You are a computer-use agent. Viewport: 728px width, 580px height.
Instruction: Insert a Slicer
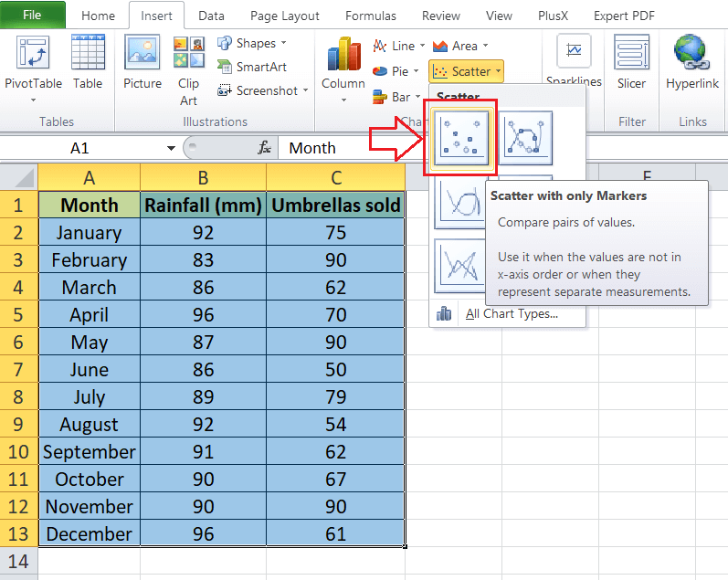pos(631,63)
